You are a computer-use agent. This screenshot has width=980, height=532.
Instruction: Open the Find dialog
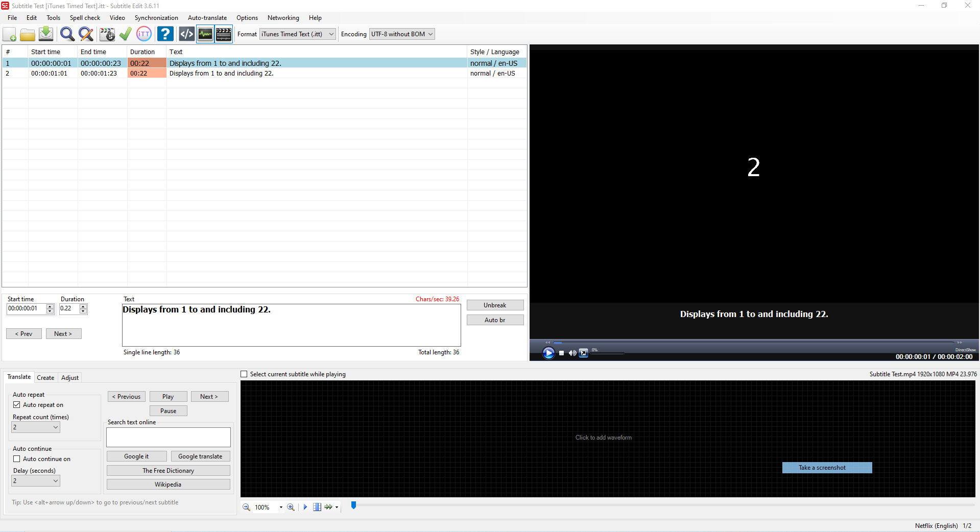tap(67, 34)
